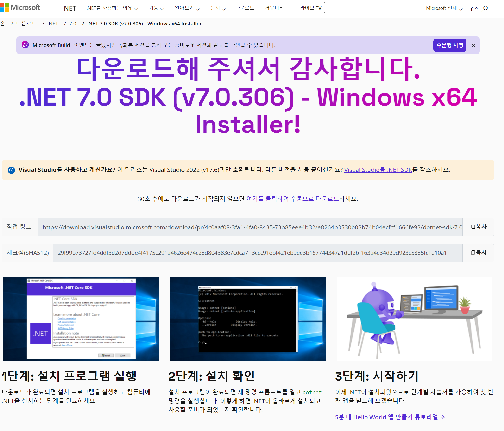Click the Microsoft logo
This screenshot has height=431, width=504.
point(20,8)
